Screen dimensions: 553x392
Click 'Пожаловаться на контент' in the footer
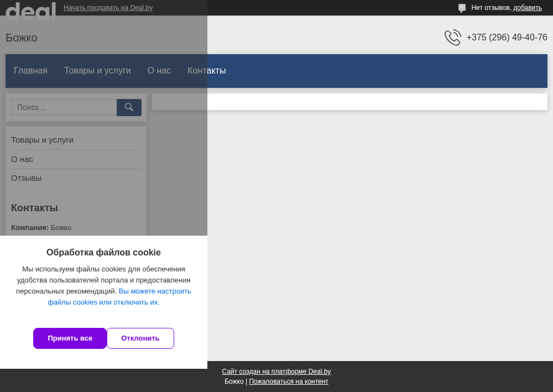point(289,381)
